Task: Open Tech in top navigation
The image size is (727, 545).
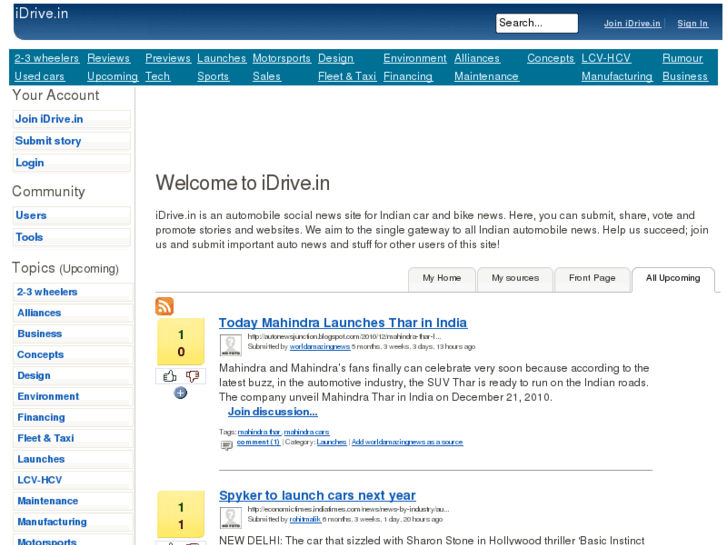Action: [158, 77]
